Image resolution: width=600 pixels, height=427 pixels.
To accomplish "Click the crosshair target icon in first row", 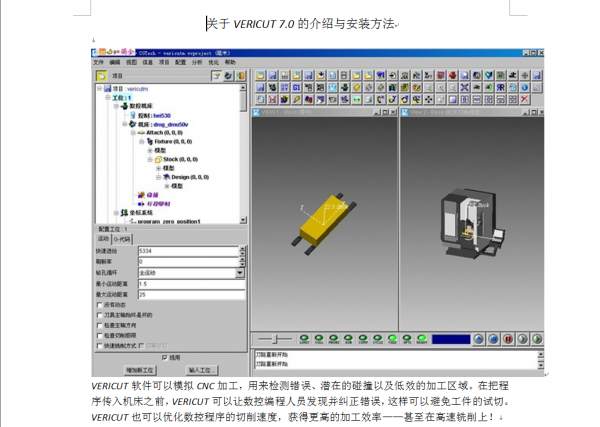I will (525, 75).
